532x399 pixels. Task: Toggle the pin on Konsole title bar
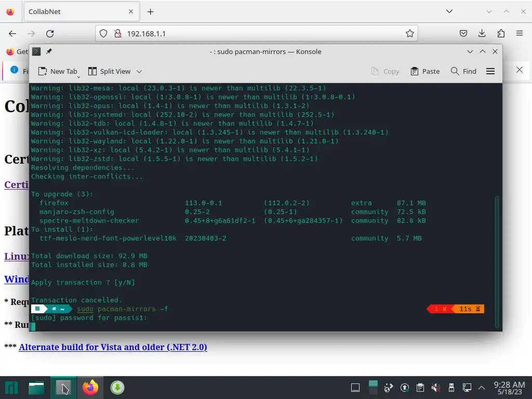pos(49,51)
